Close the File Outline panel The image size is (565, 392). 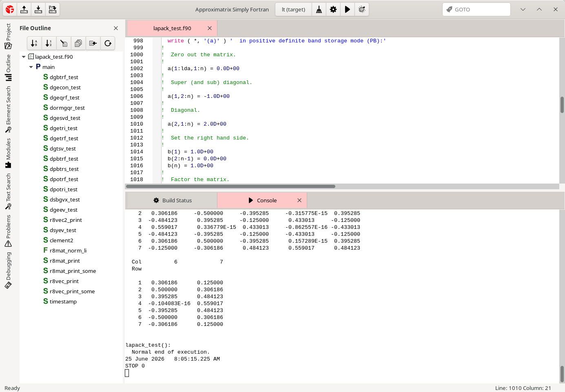tap(116, 28)
